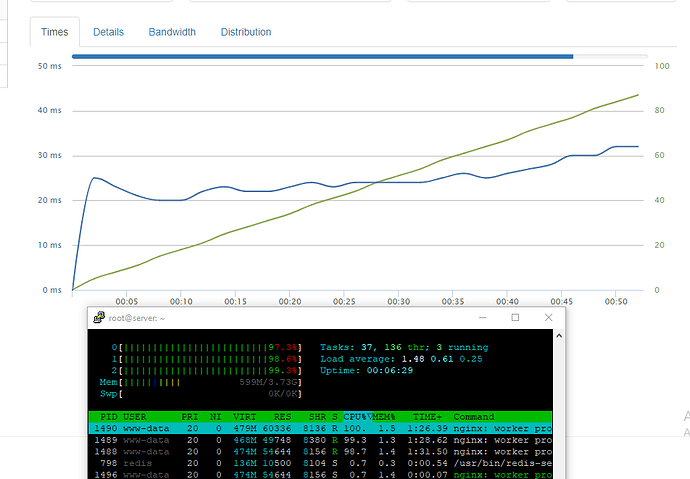Image resolution: width=690 pixels, height=479 pixels.
Task: Click the TIME+ column header in htop
Action: 427,417
